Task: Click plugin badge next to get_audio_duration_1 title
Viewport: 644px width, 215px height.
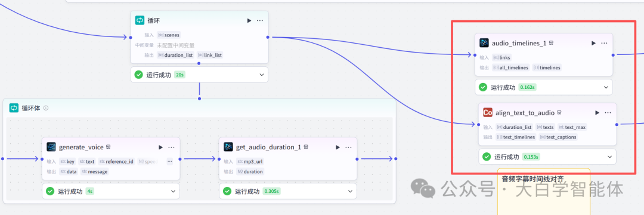Action: pos(305,147)
